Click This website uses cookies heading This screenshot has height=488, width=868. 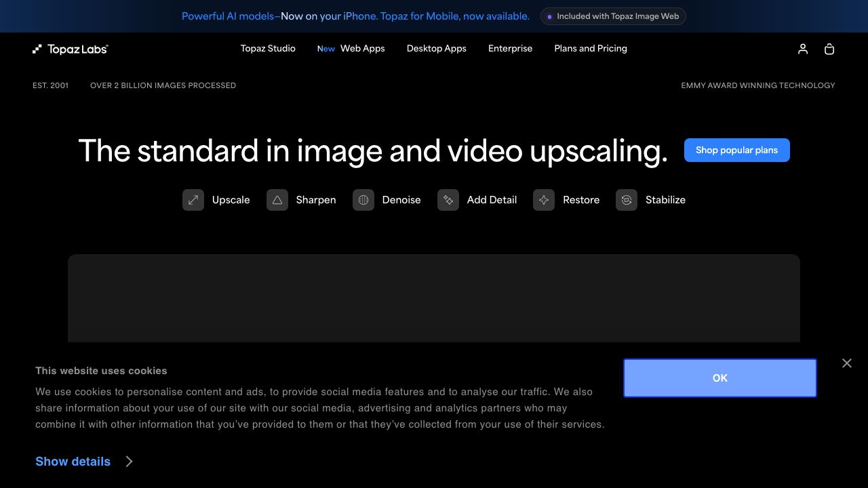(x=101, y=371)
